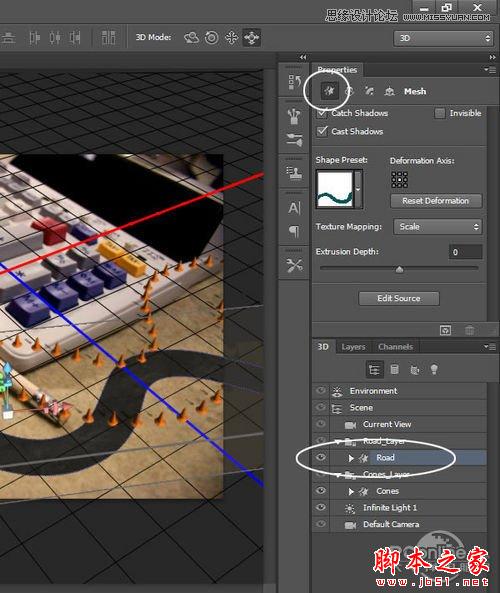This screenshot has width=500, height=593.
Task: Filter 3D panel by Whole Scene
Action: 374,369
